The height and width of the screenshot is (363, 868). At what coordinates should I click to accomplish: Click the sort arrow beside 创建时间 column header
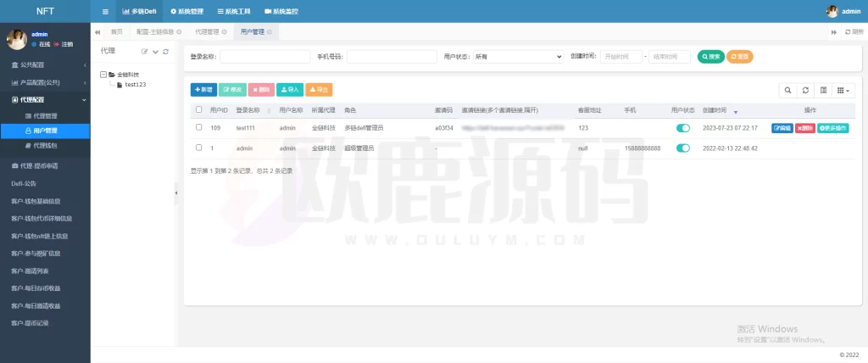[x=736, y=111]
